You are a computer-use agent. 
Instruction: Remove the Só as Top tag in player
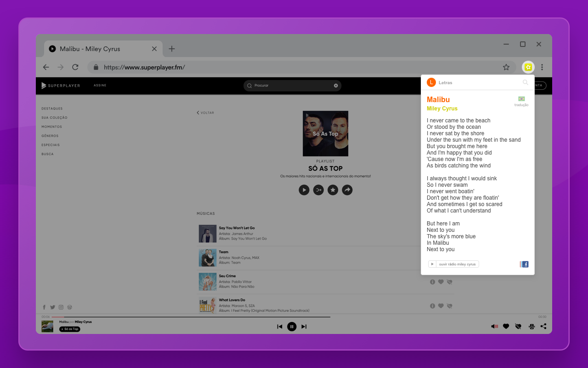[x=62, y=329]
